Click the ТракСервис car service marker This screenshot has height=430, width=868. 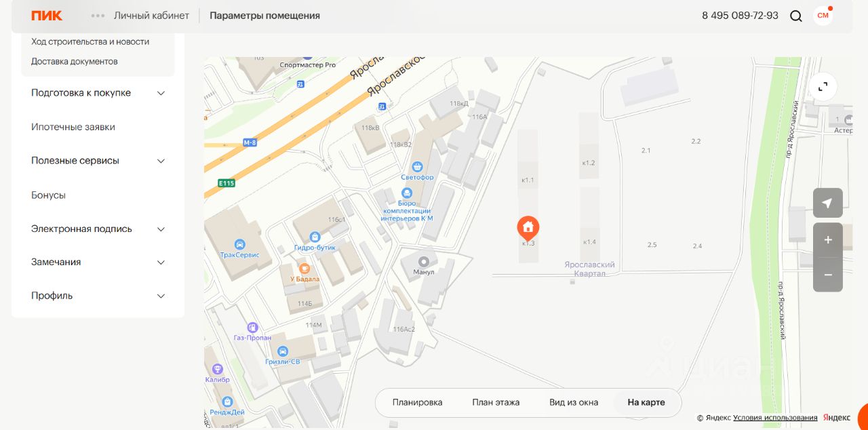click(x=239, y=244)
